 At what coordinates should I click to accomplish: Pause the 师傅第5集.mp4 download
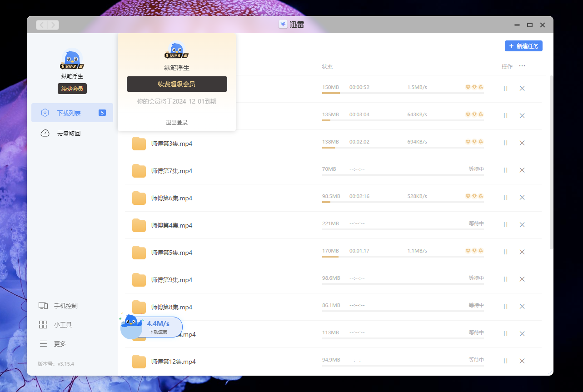pyautogui.click(x=505, y=251)
